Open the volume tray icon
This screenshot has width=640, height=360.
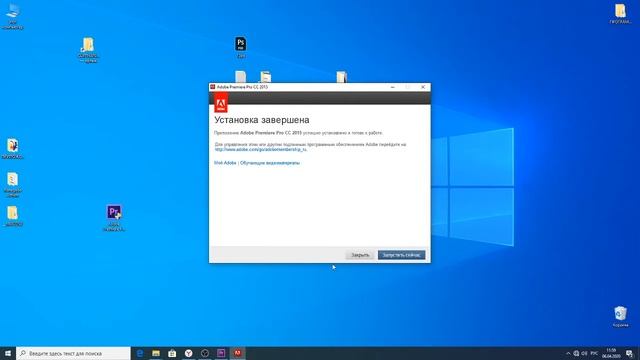click(584, 353)
